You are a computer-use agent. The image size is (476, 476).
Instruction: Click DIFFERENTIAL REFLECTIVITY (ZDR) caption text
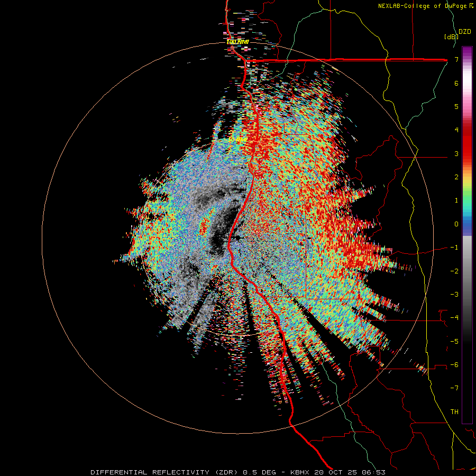point(166,472)
